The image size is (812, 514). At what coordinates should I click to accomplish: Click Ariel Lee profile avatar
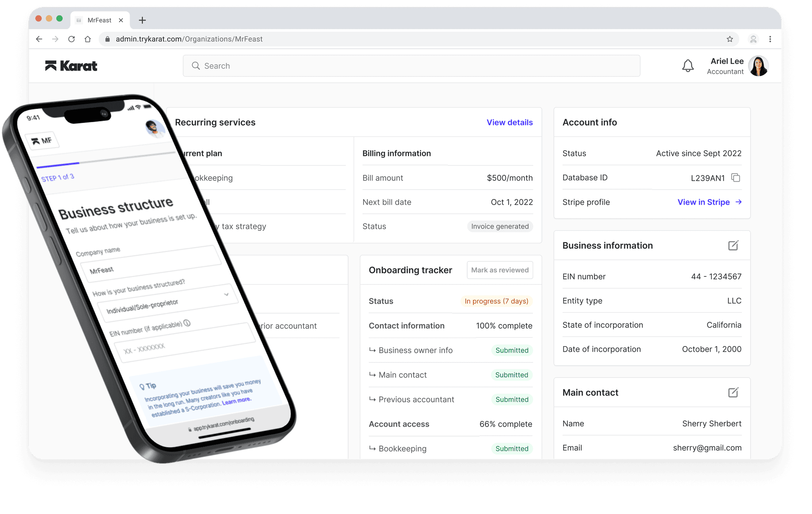click(x=758, y=66)
